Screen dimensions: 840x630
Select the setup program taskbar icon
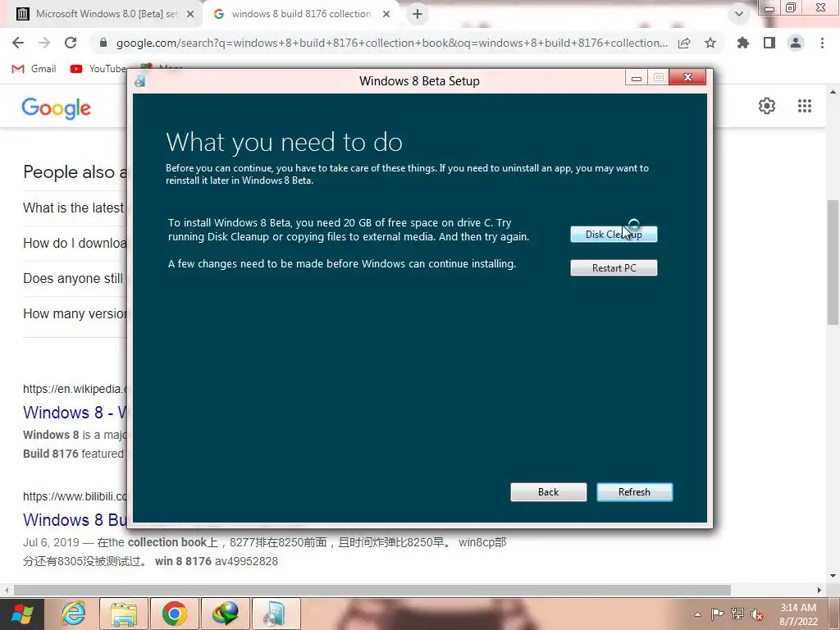[x=276, y=614]
